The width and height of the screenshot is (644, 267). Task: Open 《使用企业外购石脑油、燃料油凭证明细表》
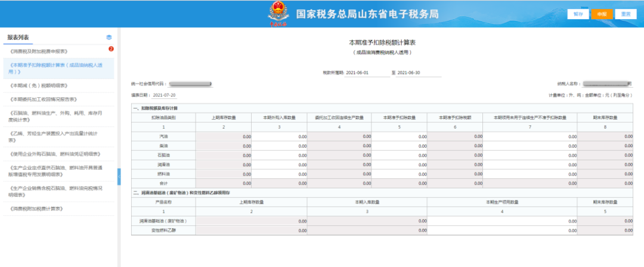(x=58, y=154)
